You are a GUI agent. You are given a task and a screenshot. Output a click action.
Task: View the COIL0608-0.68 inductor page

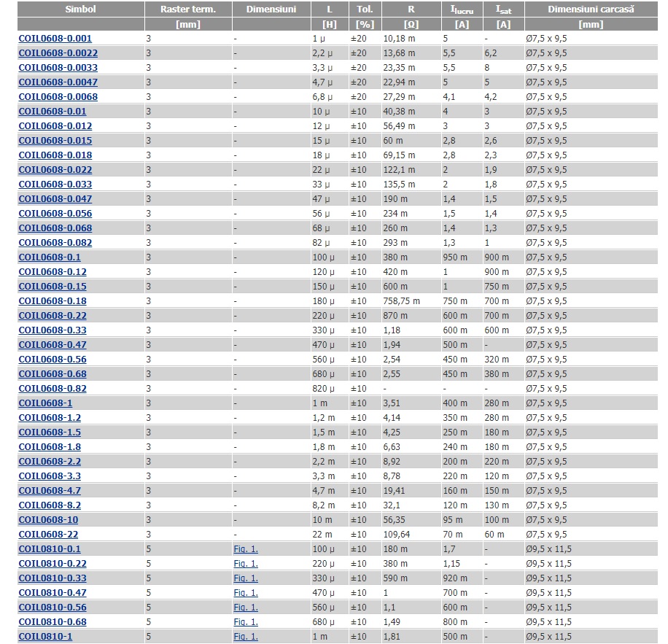(53, 374)
